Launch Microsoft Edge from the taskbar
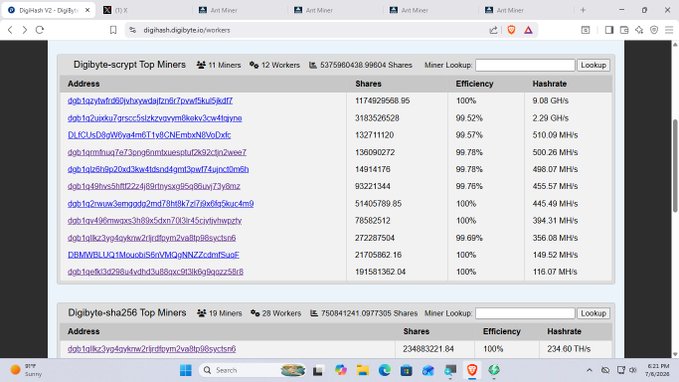The width and height of the screenshot is (679, 382). tap(385, 370)
